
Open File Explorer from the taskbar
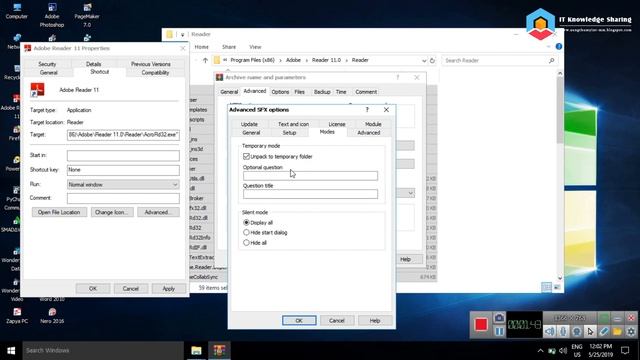click(196, 350)
